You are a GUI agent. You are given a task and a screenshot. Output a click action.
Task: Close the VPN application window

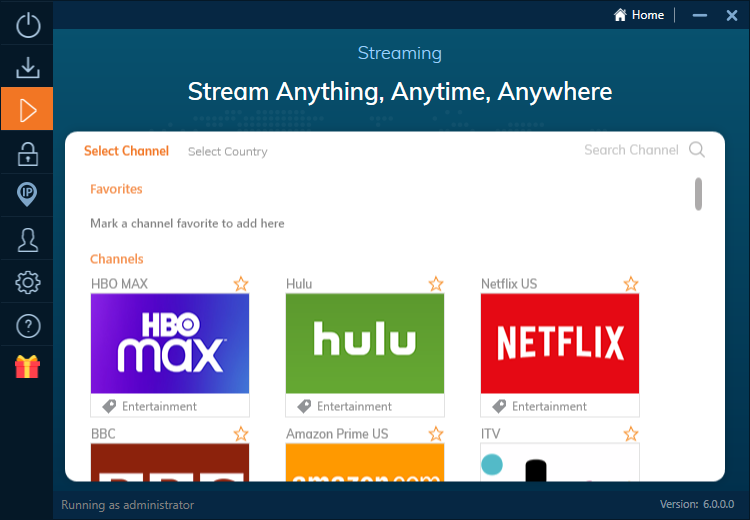tap(732, 15)
